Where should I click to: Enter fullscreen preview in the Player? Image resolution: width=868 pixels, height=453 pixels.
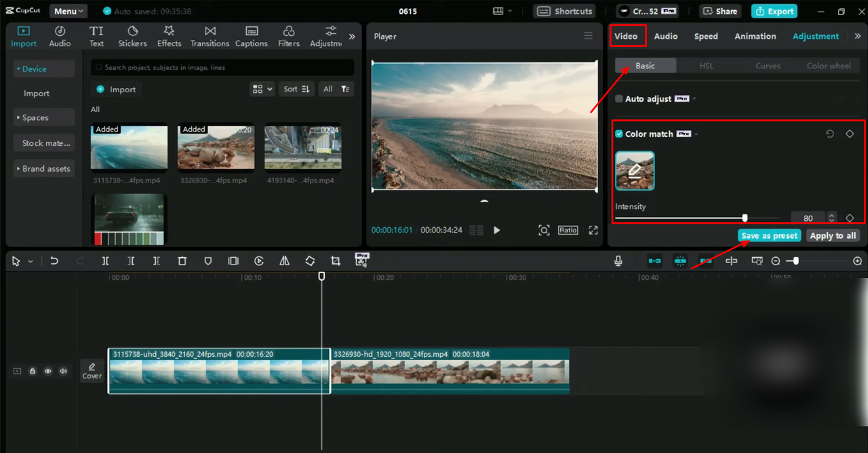pos(593,231)
